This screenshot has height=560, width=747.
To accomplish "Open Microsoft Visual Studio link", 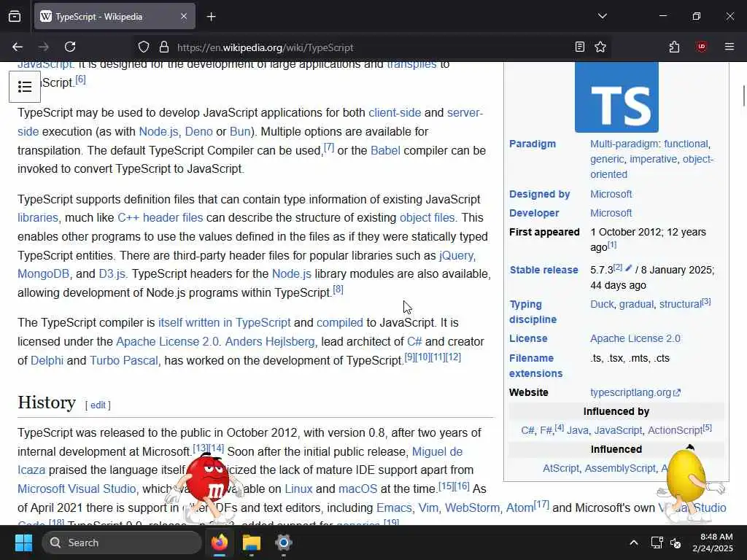I will click(77, 489).
